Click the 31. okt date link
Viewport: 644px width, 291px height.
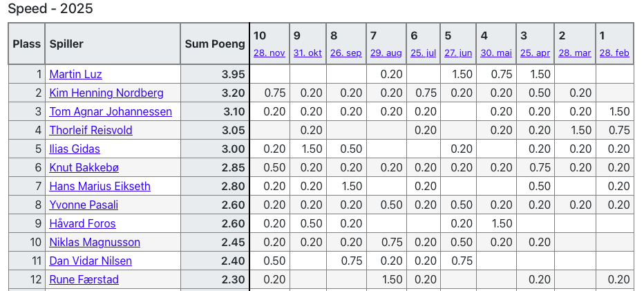pyautogui.click(x=307, y=53)
